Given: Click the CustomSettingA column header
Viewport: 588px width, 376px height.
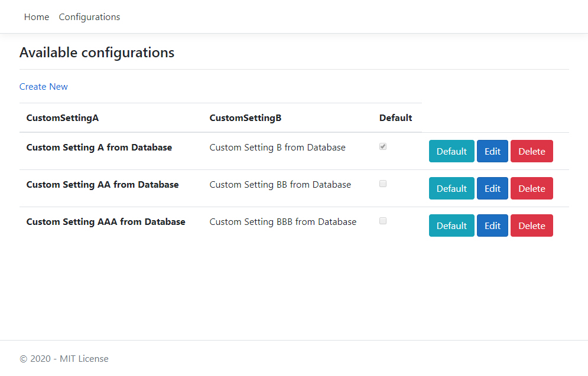Looking at the screenshot, I should click(63, 118).
